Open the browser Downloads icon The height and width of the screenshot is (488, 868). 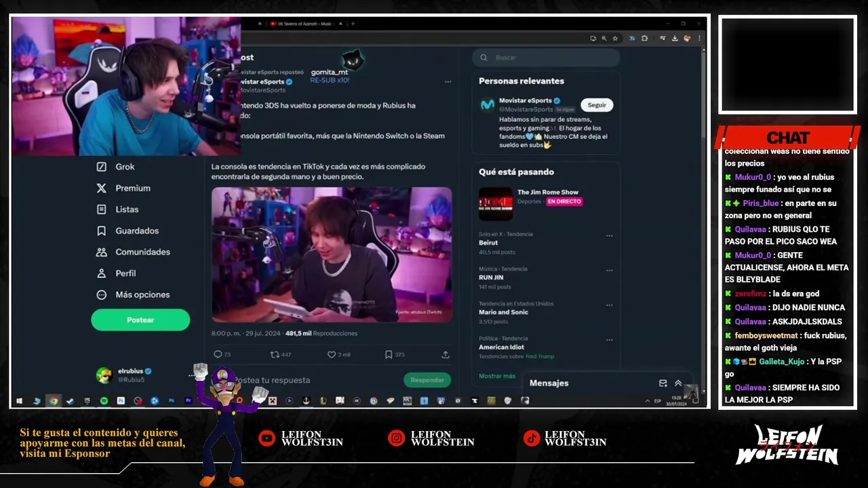tap(675, 39)
